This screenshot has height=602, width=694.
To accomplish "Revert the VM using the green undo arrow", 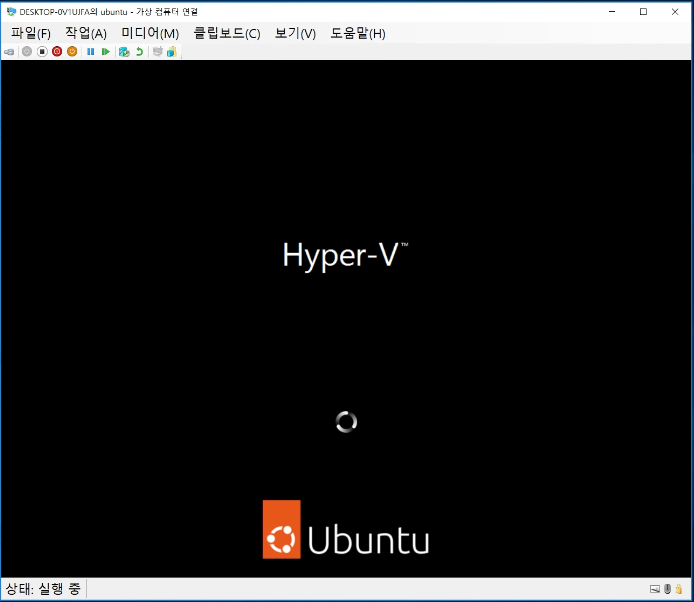I will (x=139, y=52).
